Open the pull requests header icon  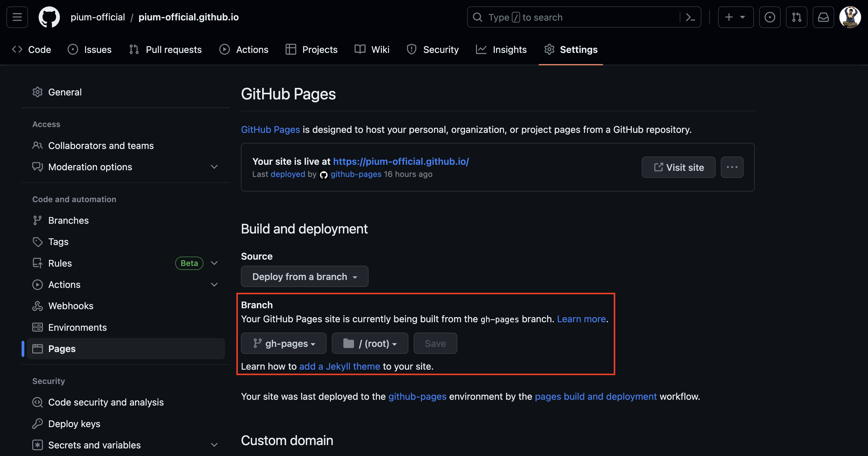(797, 17)
